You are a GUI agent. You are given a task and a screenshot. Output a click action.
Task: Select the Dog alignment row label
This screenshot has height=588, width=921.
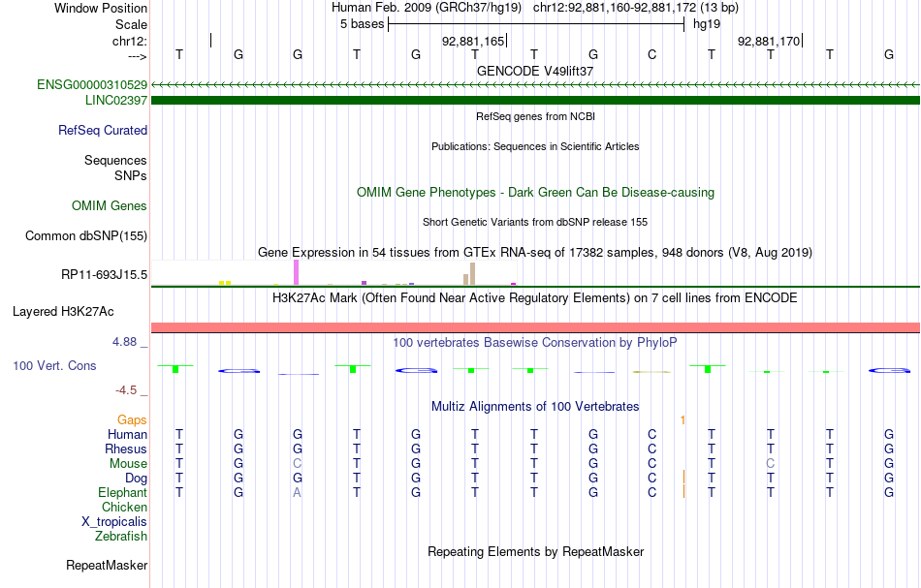pyautogui.click(x=137, y=479)
